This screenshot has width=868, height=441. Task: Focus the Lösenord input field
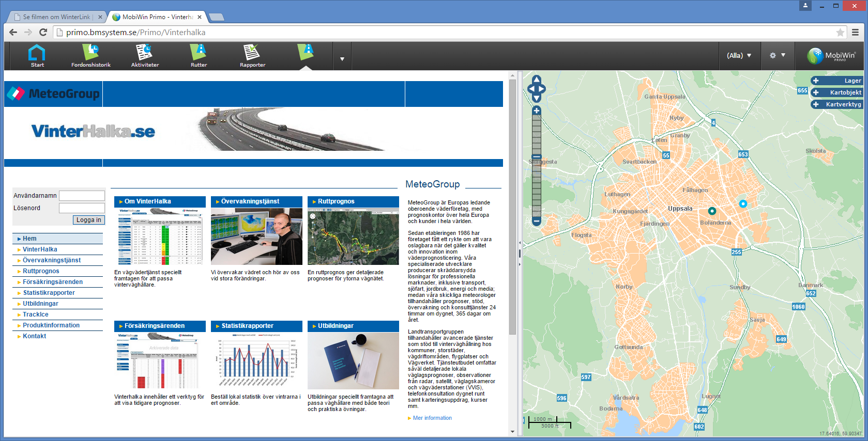(x=82, y=208)
